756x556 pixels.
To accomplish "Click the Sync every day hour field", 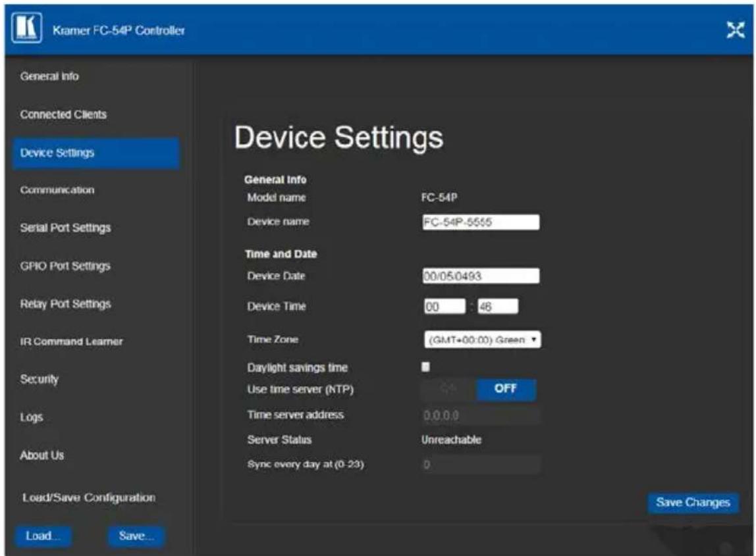I will pos(481,465).
